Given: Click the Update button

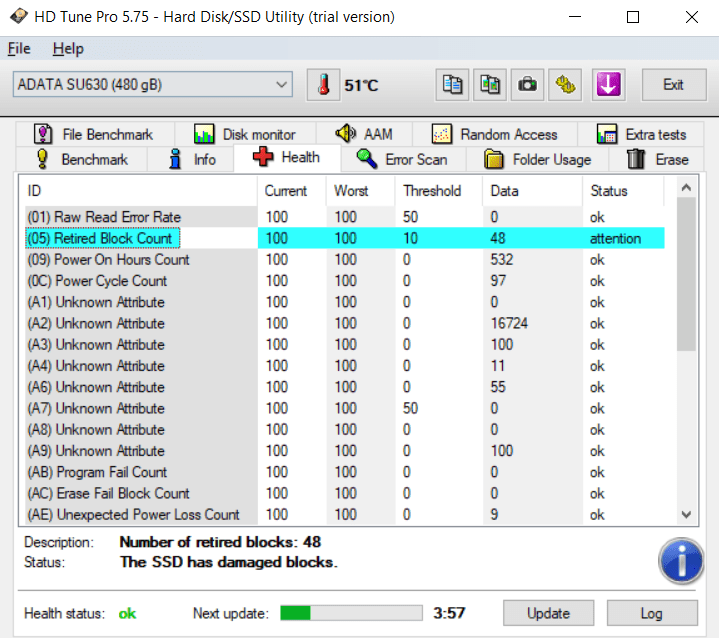Looking at the screenshot, I should pos(548,613).
